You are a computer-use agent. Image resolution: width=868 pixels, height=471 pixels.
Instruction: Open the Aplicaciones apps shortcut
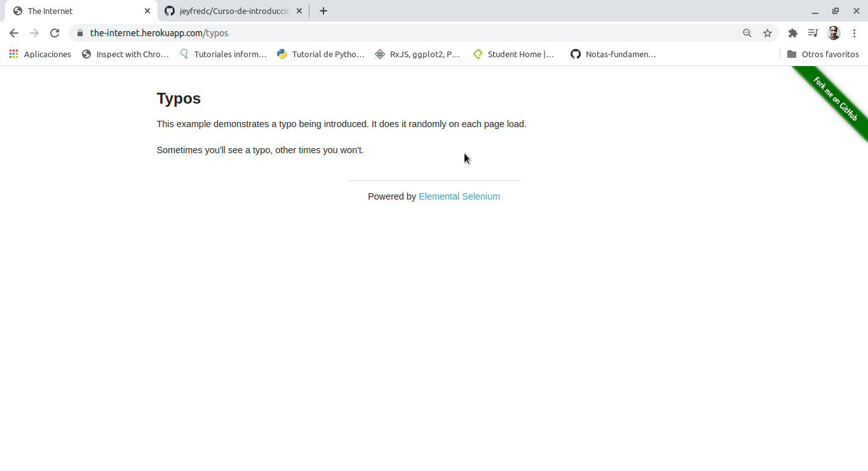coord(40,54)
